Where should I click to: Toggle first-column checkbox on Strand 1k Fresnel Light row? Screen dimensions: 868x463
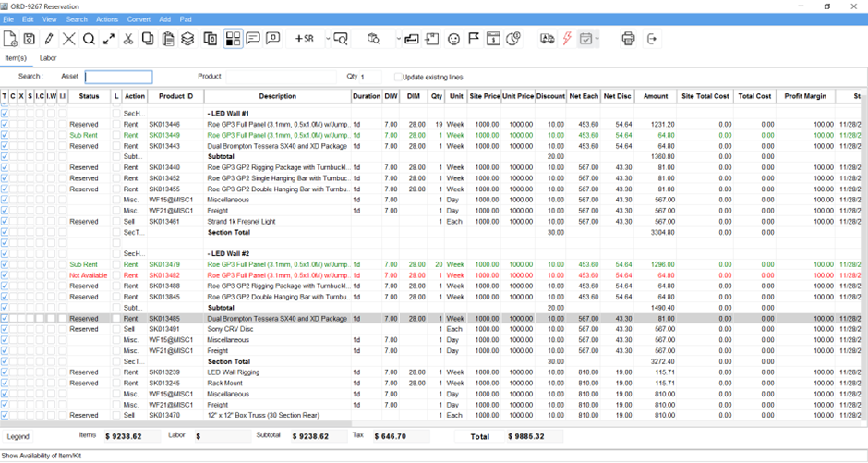tap(5, 222)
